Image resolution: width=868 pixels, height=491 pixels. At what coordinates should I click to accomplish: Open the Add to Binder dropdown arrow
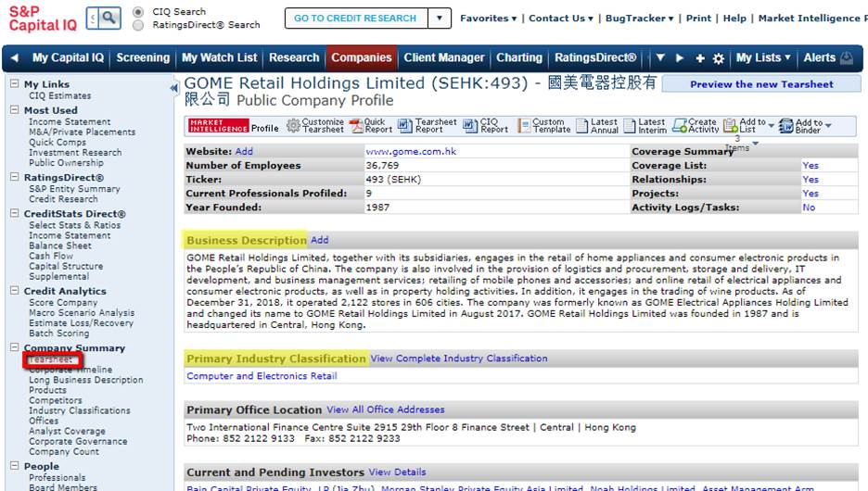click(828, 126)
